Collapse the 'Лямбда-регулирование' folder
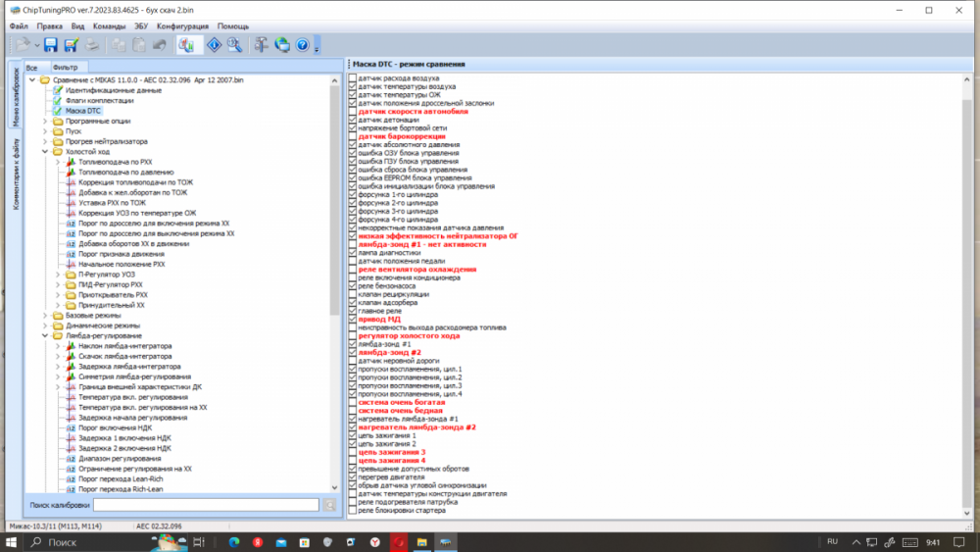Screen dimensions: 980x552 click(x=45, y=335)
